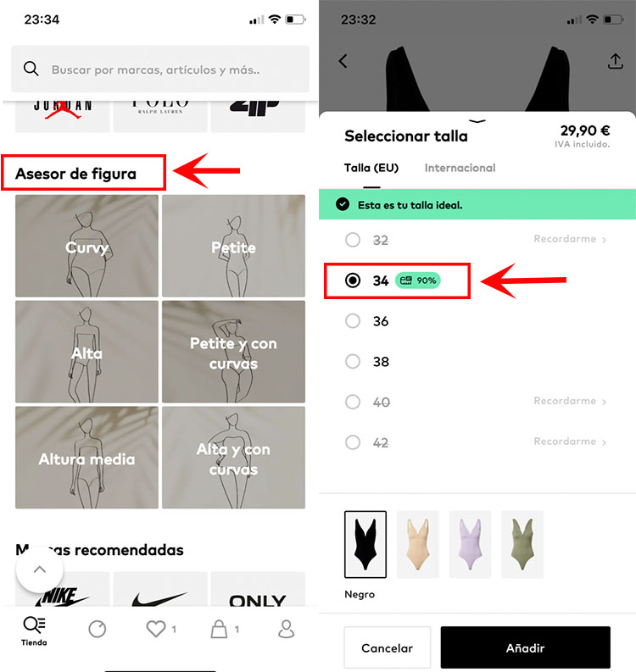636x672 pixels.
Task: Tap the share upload icon
Action: (x=616, y=61)
